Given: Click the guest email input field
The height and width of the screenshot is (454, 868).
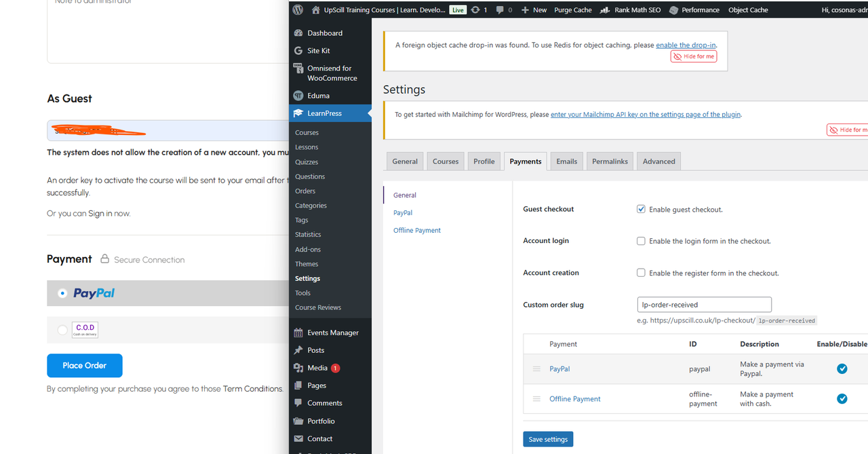Looking at the screenshot, I should (168, 130).
